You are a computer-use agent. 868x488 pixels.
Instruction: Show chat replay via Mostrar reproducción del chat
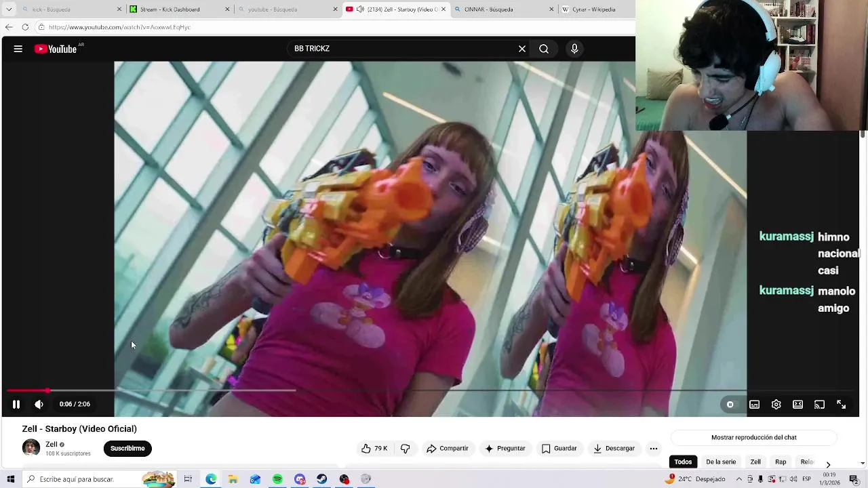(754, 437)
